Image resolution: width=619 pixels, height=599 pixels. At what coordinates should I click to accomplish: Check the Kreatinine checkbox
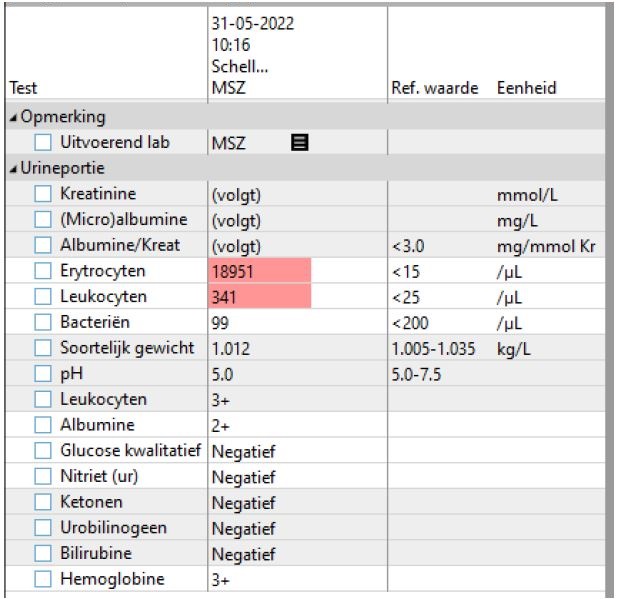[43, 194]
